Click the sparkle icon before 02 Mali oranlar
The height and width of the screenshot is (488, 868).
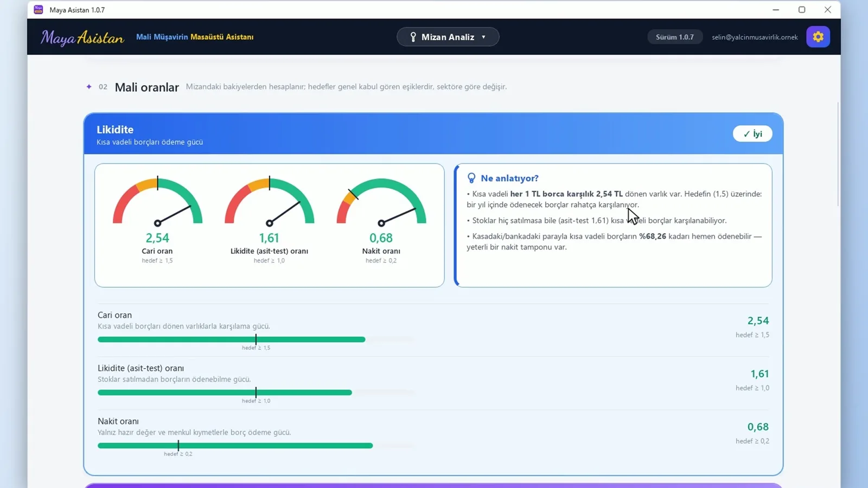coord(89,87)
